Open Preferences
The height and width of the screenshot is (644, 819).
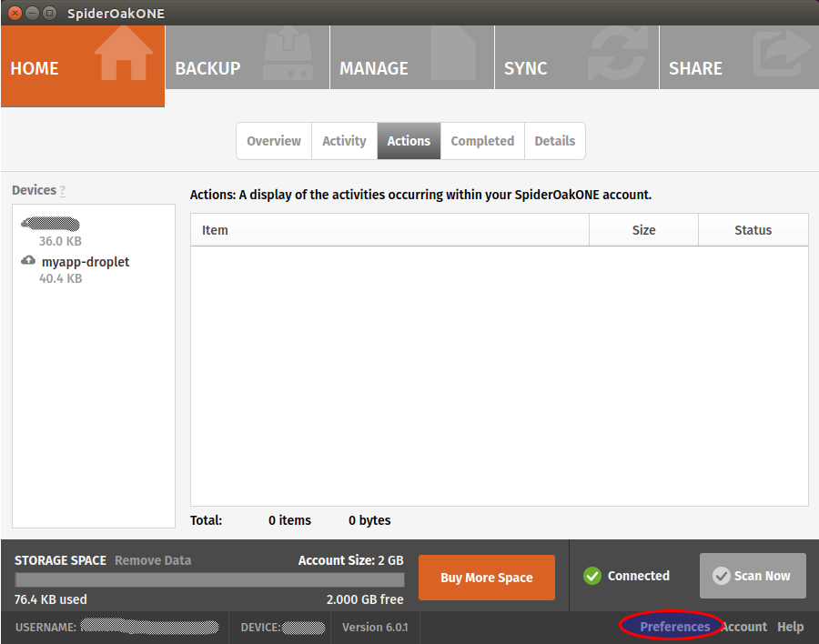coord(675,627)
